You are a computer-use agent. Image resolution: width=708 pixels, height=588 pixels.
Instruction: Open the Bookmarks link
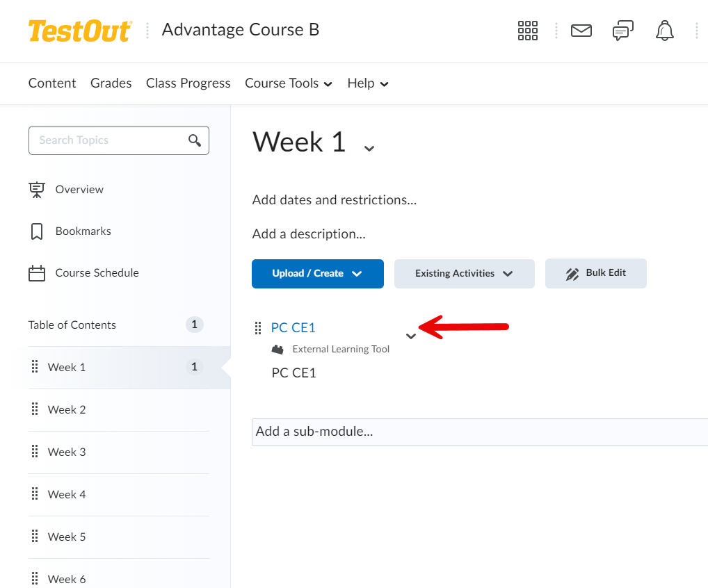click(x=83, y=231)
